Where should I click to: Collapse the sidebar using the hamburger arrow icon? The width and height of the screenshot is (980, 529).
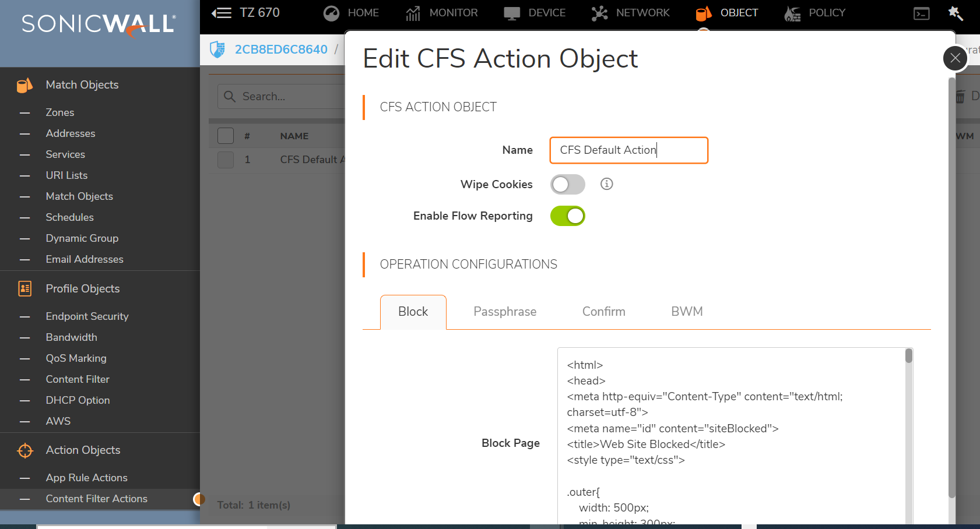pyautogui.click(x=222, y=13)
